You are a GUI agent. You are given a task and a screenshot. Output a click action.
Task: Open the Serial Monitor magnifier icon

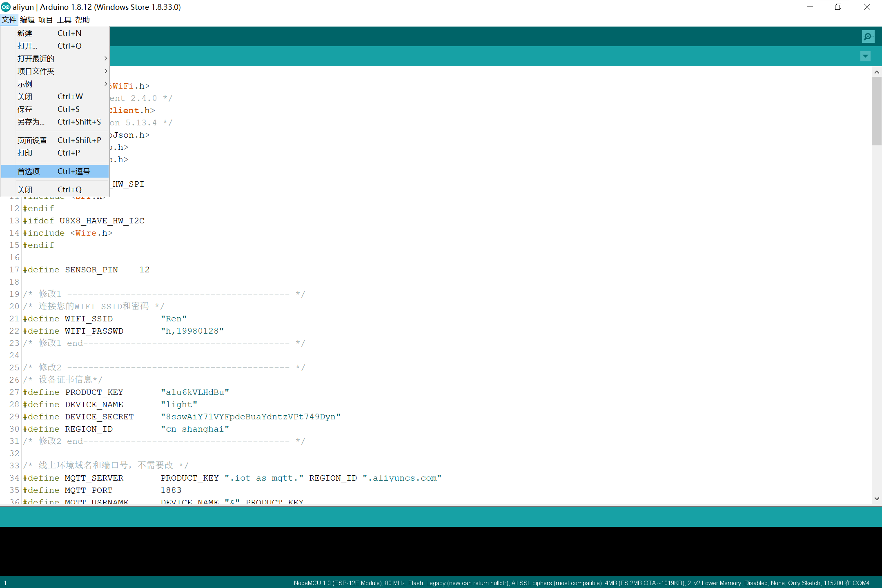868,37
